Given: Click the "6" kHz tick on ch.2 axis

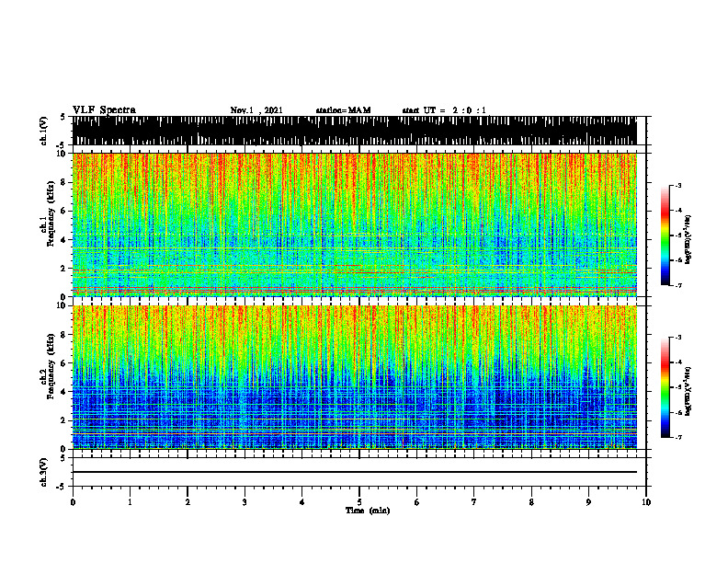Looking at the screenshot, I should [x=63, y=363].
